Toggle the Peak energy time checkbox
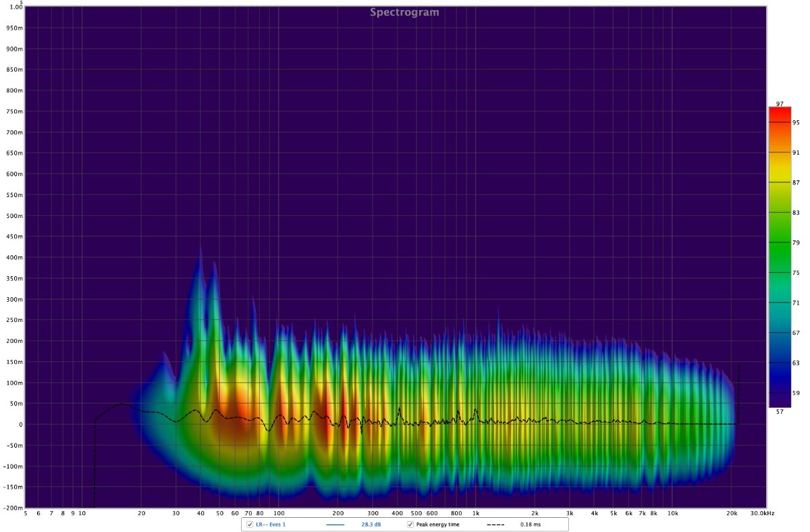This screenshot has width=810, height=532. point(410,524)
